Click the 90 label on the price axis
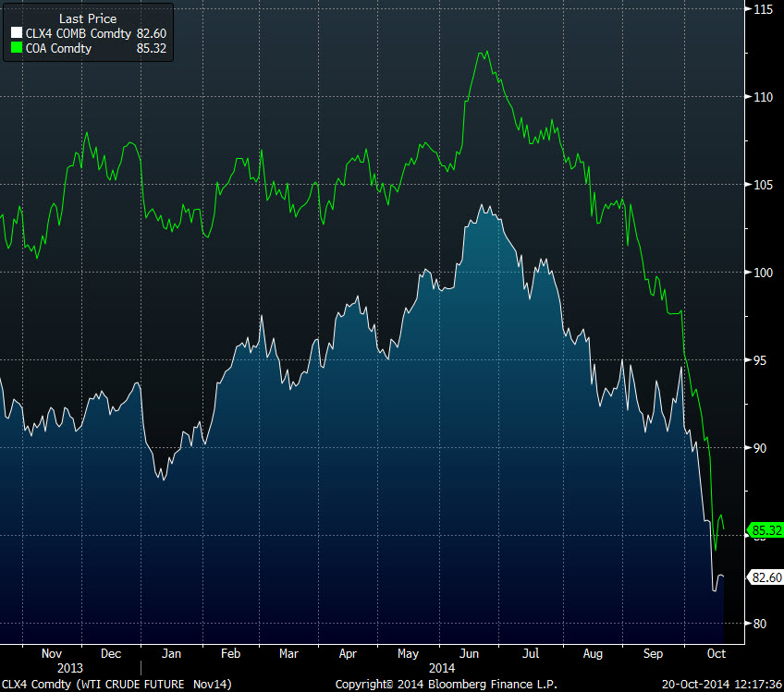 pyautogui.click(x=759, y=448)
